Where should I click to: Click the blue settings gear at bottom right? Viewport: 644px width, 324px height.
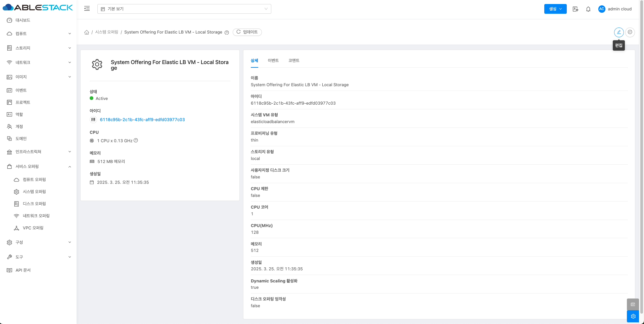pyautogui.click(x=633, y=316)
